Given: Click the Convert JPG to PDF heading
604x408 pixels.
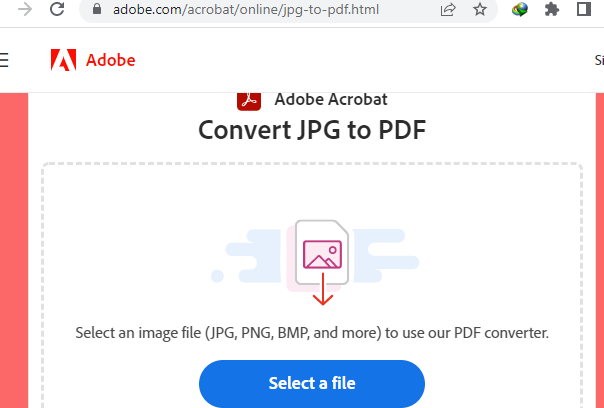Looking at the screenshot, I should tap(312, 130).
